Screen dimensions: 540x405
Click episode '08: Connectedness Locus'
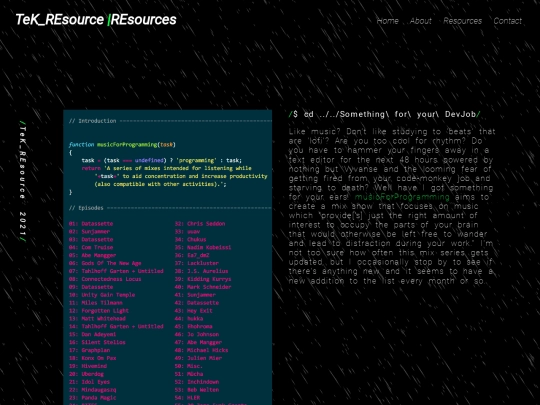coord(105,279)
